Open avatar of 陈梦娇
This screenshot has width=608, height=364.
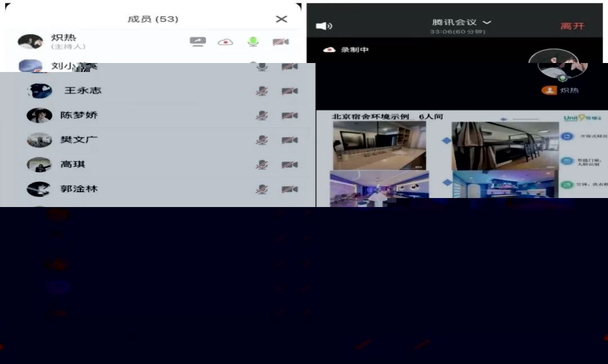point(39,115)
